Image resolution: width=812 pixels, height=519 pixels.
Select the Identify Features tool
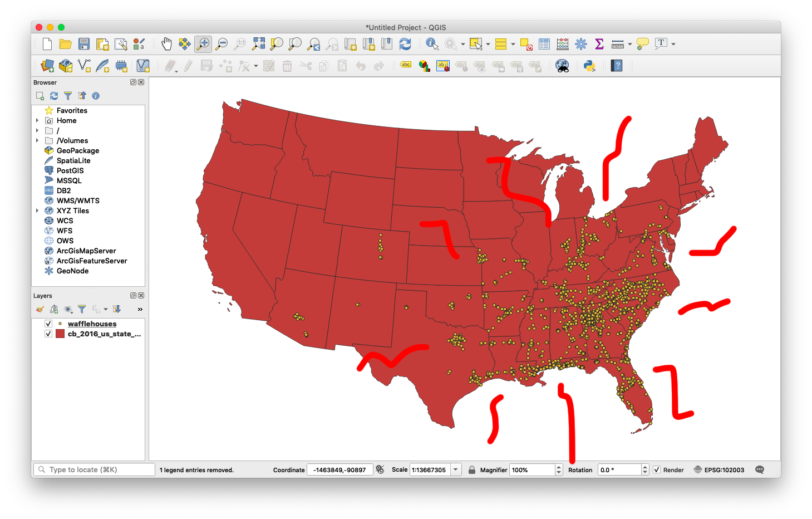(x=432, y=44)
